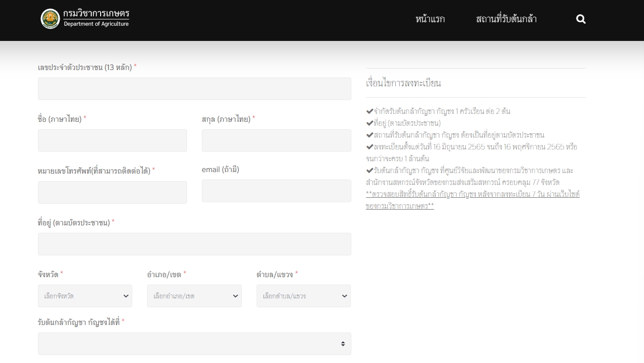Image resolution: width=644 pixels, height=363 pixels.
Task: Expand the รับต้นกล้ากัญชา กัญชงได้ที่ dropdown
Action: (x=194, y=344)
